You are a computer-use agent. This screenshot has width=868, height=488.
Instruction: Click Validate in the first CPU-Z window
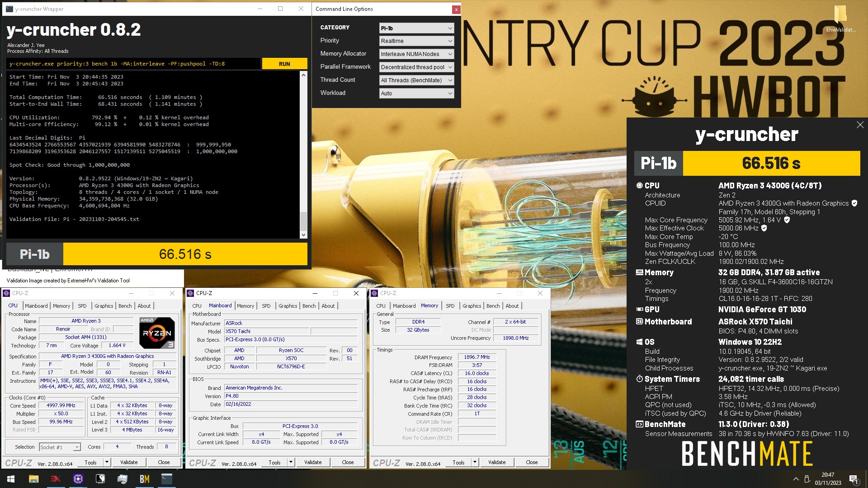coord(129,462)
